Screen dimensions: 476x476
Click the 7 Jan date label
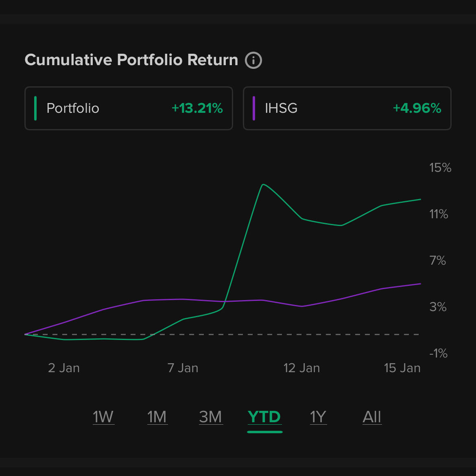click(x=183, y=368)
